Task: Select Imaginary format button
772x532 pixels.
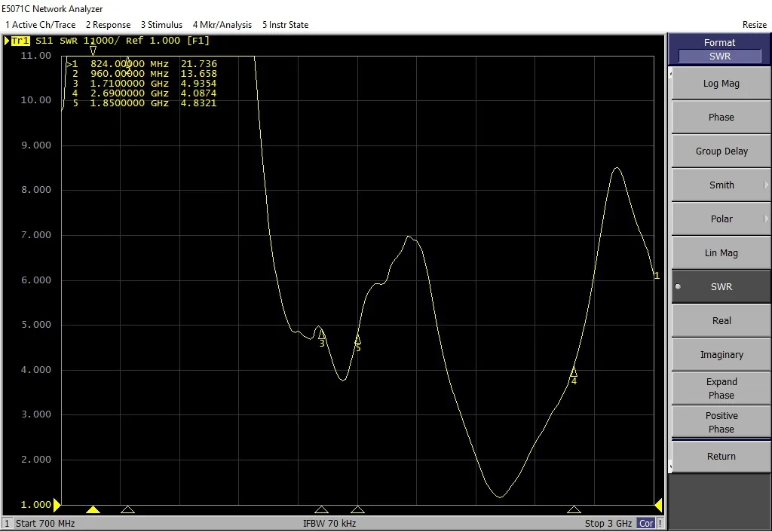Action: [721, 355]
